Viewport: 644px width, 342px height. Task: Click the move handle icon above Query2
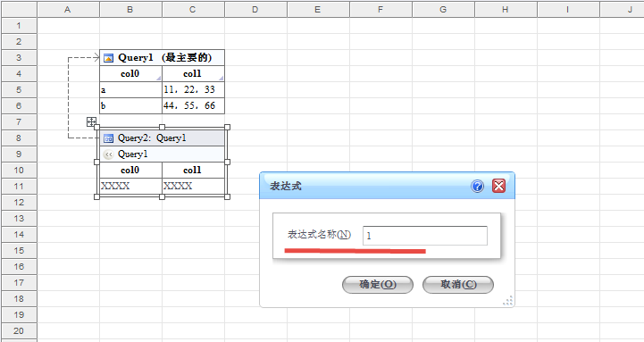tap(91, 121)
